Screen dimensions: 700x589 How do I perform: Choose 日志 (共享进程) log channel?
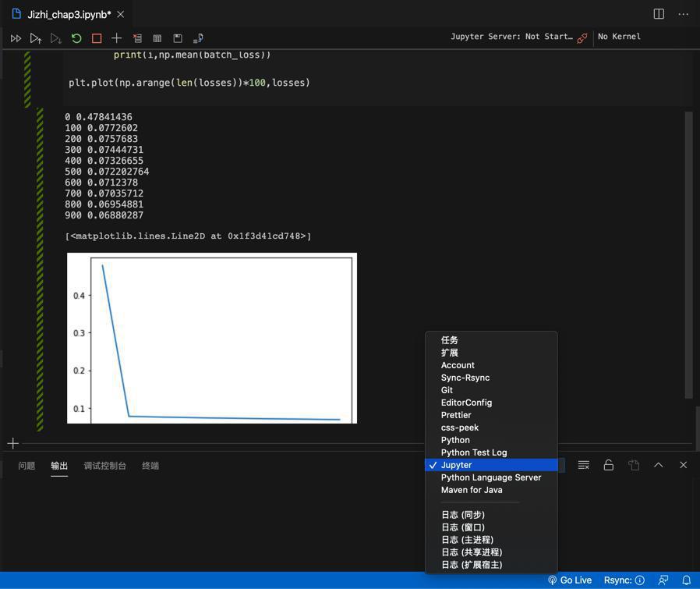(492, 552)
